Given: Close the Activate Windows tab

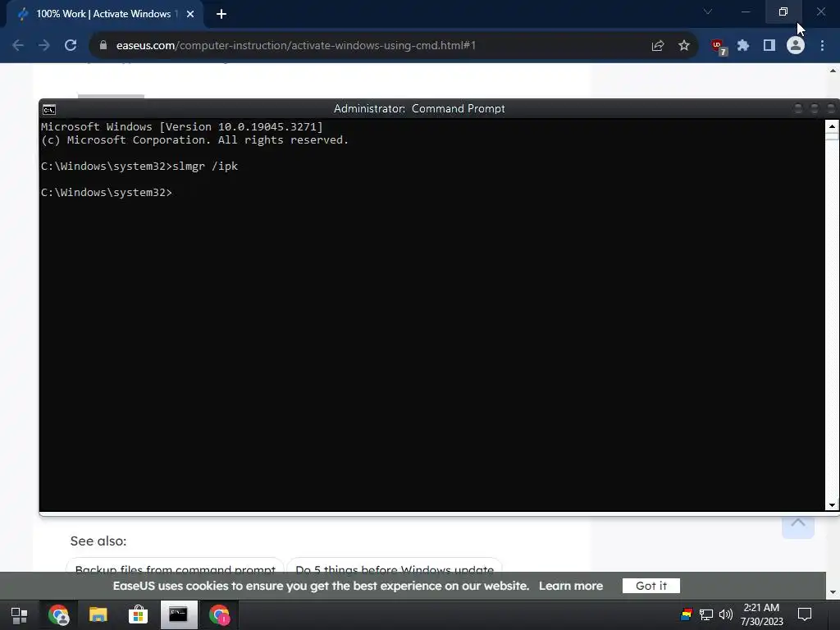Looking at the screenshot, I should coord(190,14).
